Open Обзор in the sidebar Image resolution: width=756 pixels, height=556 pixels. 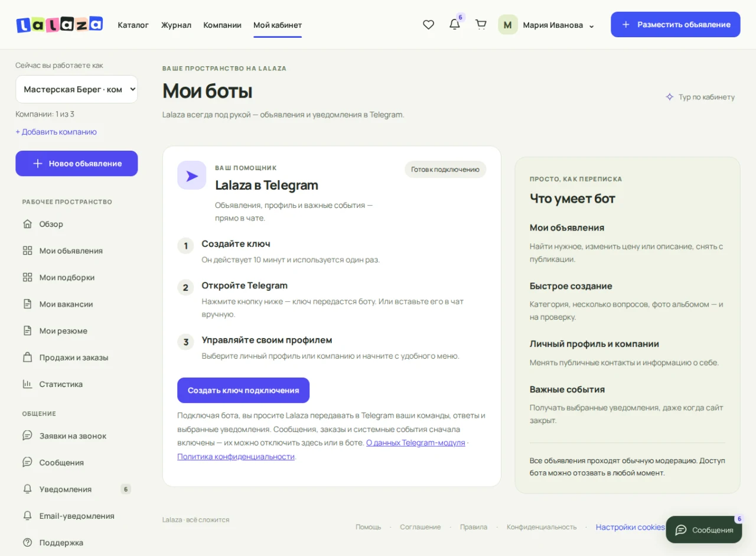tap(77, 224)
